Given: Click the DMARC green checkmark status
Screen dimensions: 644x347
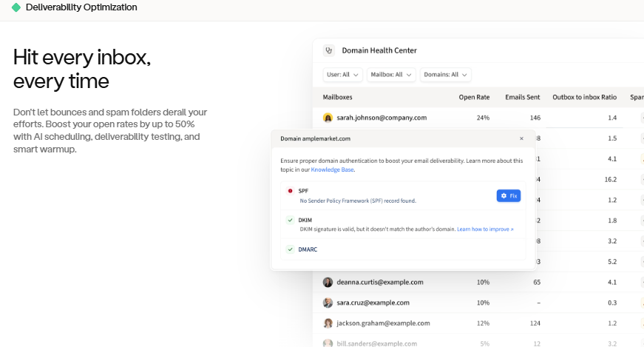Looking at the screenshot, I should pos(291,249).
